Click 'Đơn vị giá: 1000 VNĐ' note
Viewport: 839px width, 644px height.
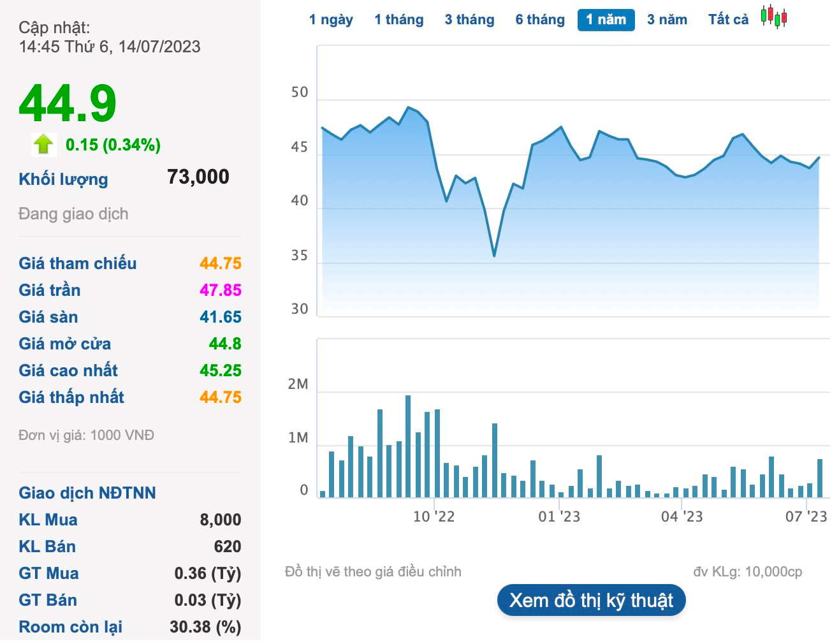coord(86,435)
